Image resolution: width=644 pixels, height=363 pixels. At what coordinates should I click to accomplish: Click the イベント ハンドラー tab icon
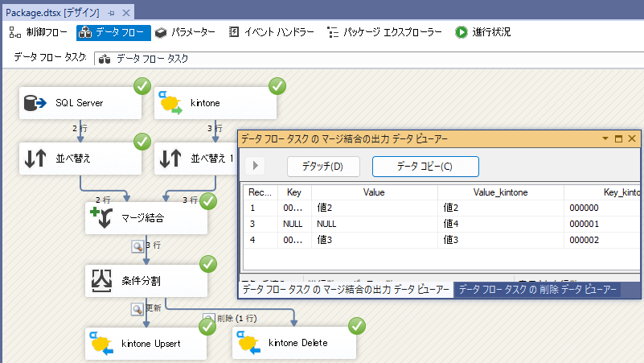point(234,32)
